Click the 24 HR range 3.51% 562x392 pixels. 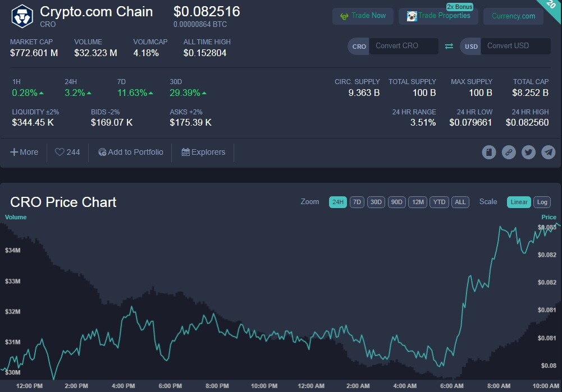click(423, 122)
